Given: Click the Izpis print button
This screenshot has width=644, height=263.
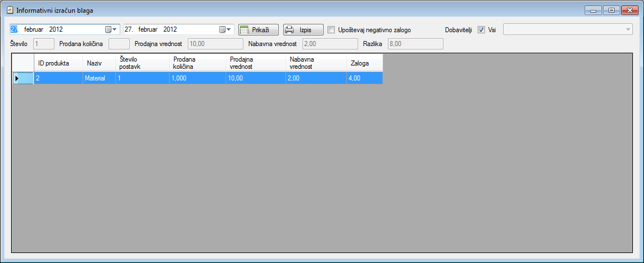Looking at the screenshot, I should [x=303, y=29].
